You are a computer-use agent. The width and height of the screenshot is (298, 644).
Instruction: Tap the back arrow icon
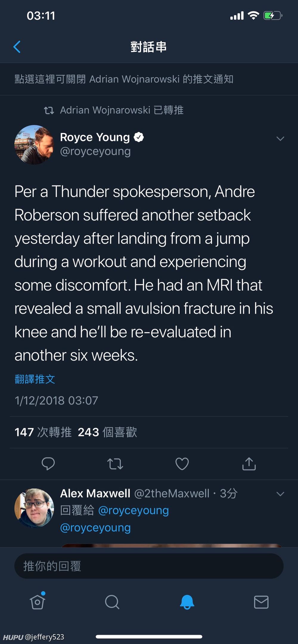click(17, 47)
